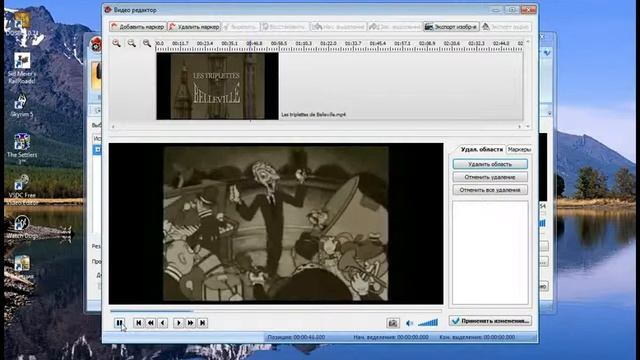Zoom out the timeline with second magnifier

(x=131, y=43)
